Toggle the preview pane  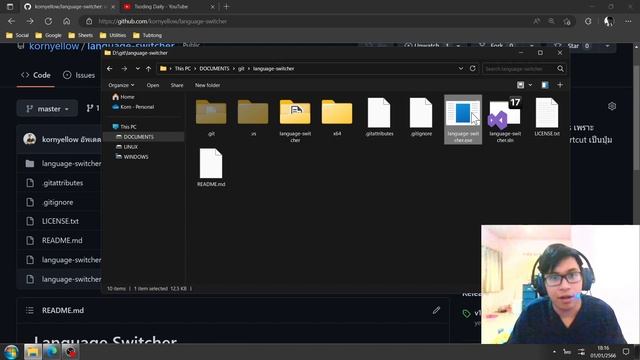coord(545,85)
